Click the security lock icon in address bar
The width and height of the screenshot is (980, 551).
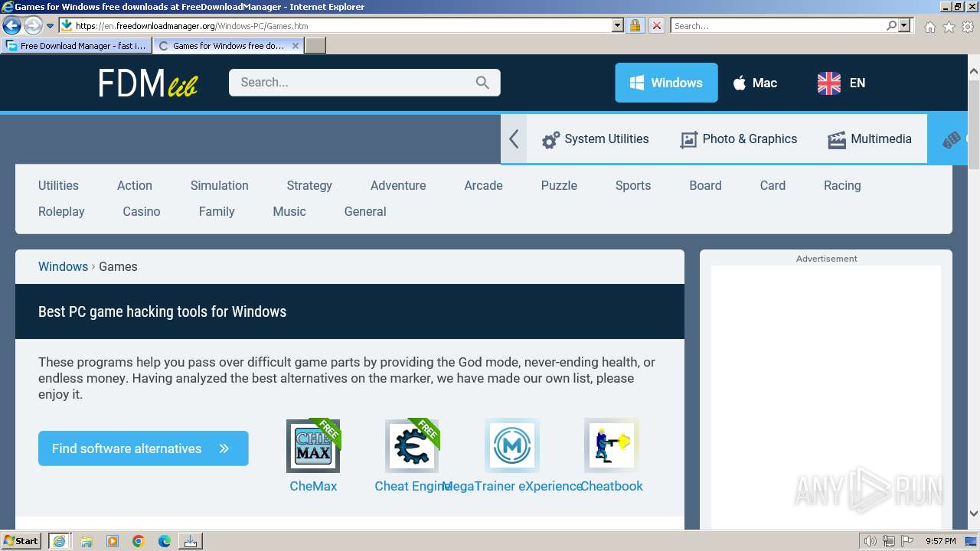[635, 25]
